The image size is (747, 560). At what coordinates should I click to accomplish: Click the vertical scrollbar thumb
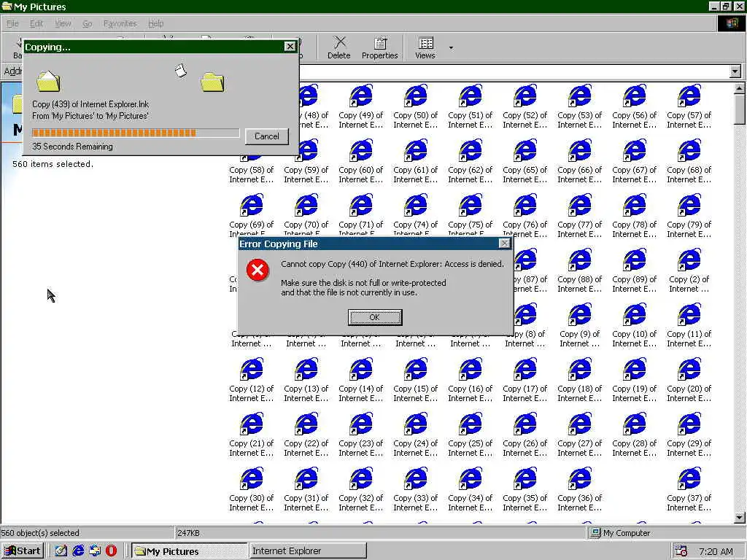pyautogui.click(x=739, y=109)
